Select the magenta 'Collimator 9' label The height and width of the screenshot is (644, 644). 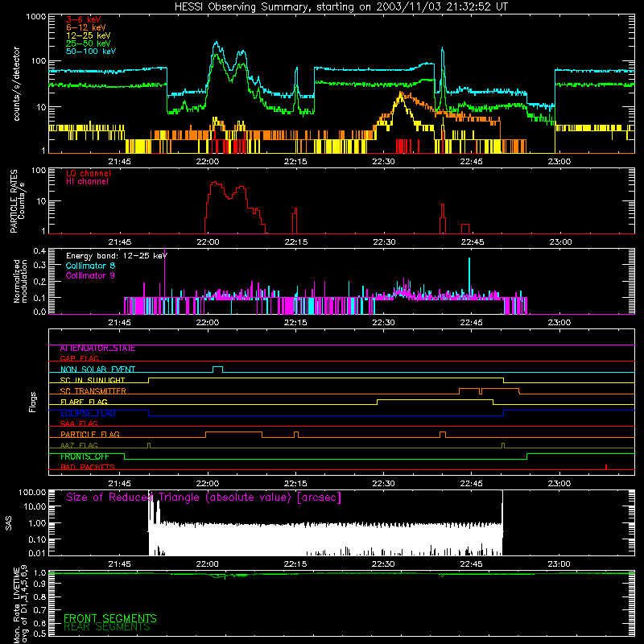coord(90,275)
